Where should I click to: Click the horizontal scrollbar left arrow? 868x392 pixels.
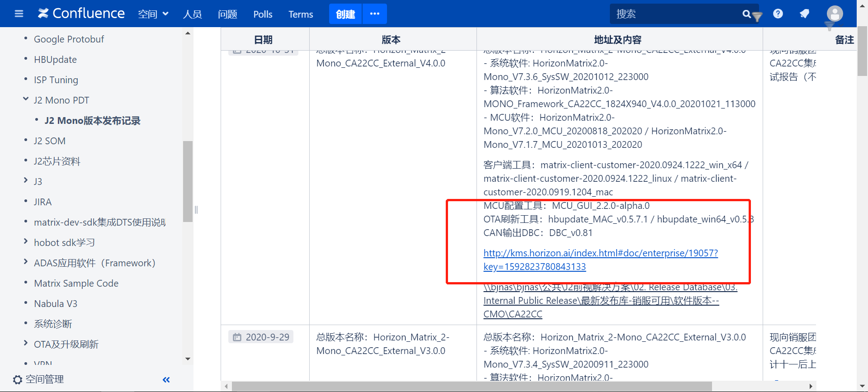(x=226, y=386)
